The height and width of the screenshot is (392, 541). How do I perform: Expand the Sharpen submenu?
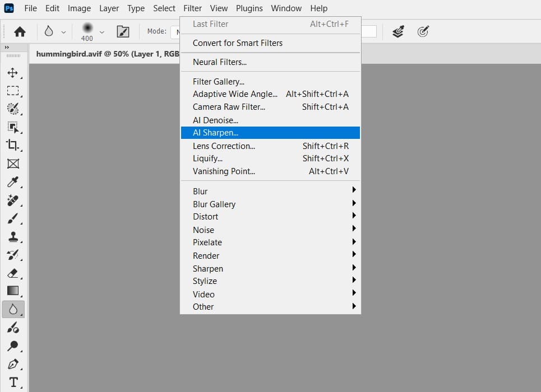(x=270, y=268)
